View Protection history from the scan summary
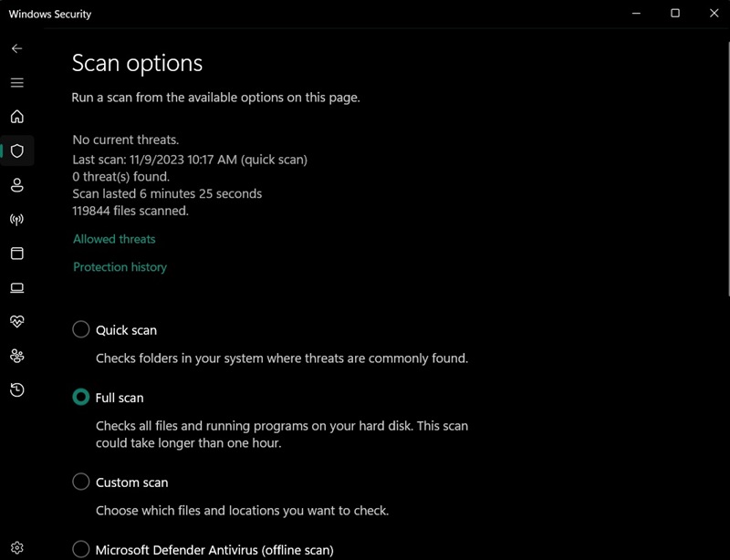 coord(120,266)
